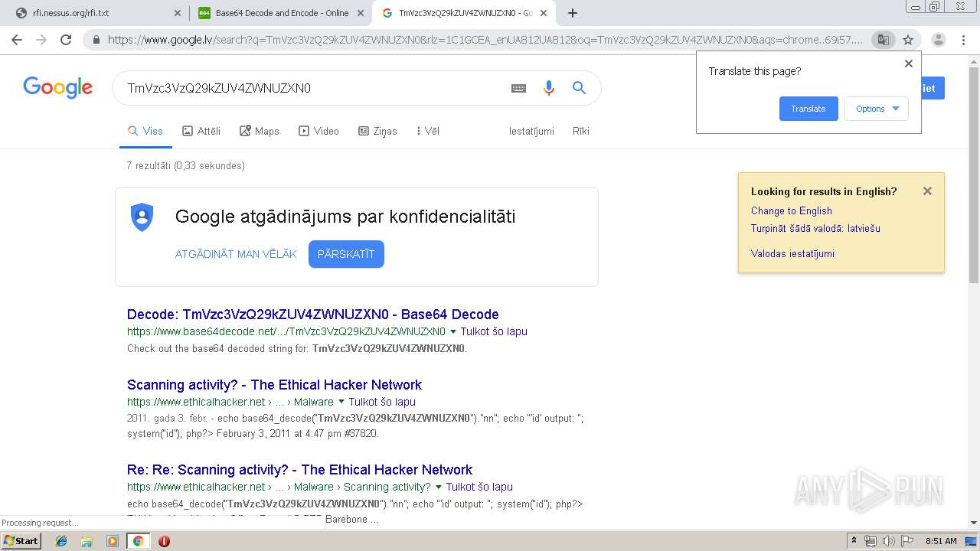Expand dropdown arrow beside Malware breadcrumb of second result
This screenshot has height=551, width=980.
[341, 402]
